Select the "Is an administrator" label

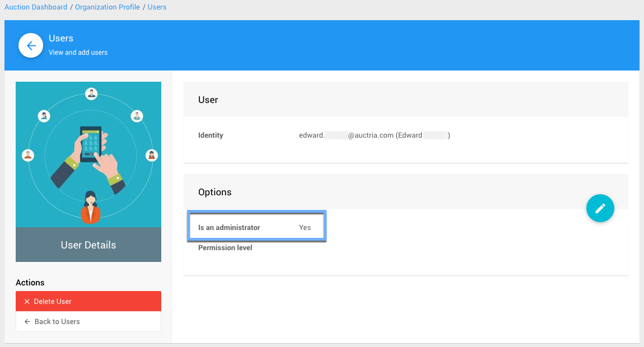pyautogui.click(x=229, y=228)
